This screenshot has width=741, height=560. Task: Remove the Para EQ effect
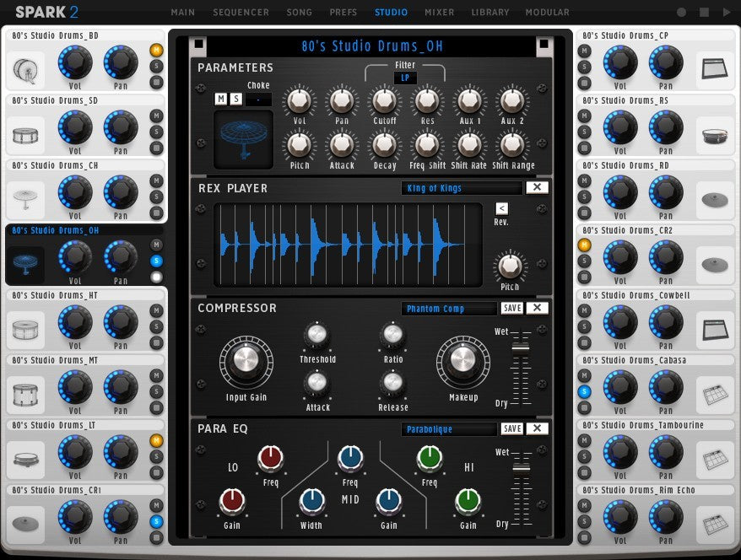click(538, 428)
